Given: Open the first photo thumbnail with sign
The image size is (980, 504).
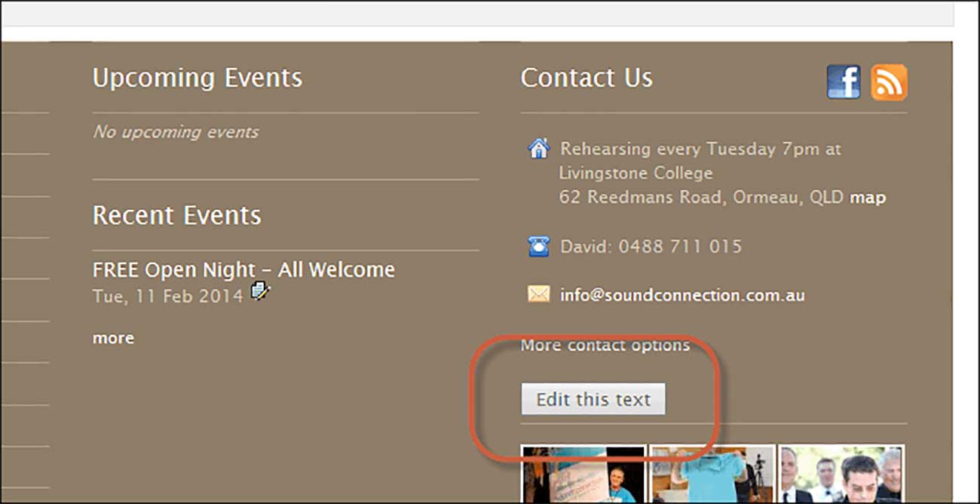Looking at the screenshot, I should click(x=583, y=475).
